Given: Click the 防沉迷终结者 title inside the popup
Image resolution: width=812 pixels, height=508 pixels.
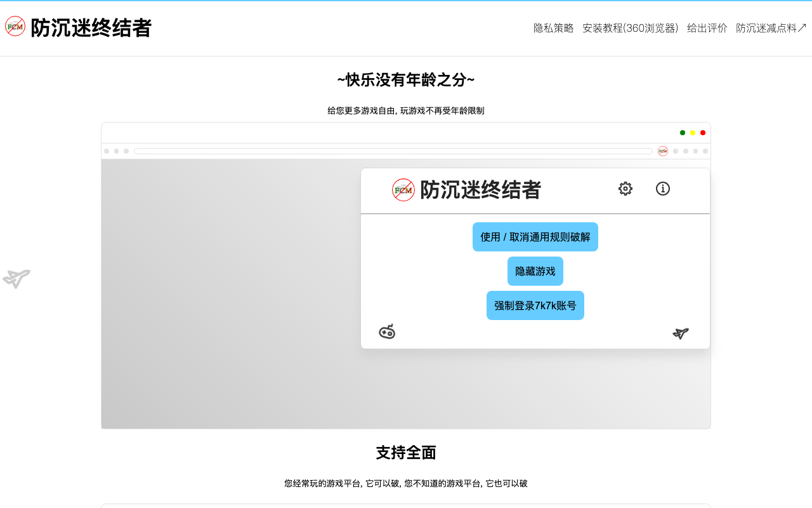Looking at the screenshot, I should 481,190.
